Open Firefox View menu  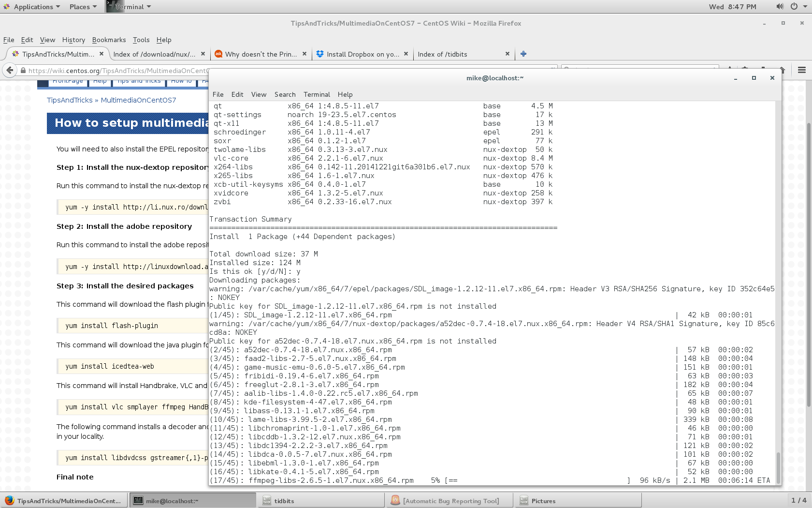coord(47,40)
